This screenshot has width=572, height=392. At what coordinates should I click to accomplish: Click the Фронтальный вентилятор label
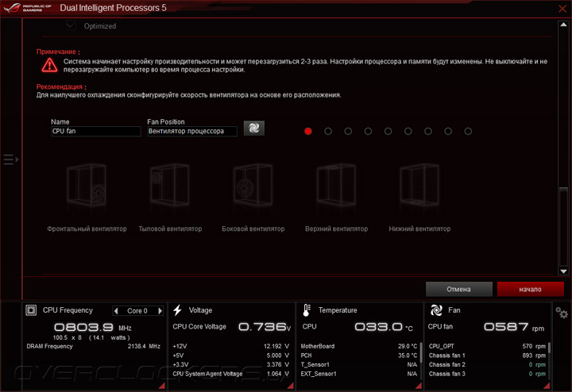click(87, 229)
